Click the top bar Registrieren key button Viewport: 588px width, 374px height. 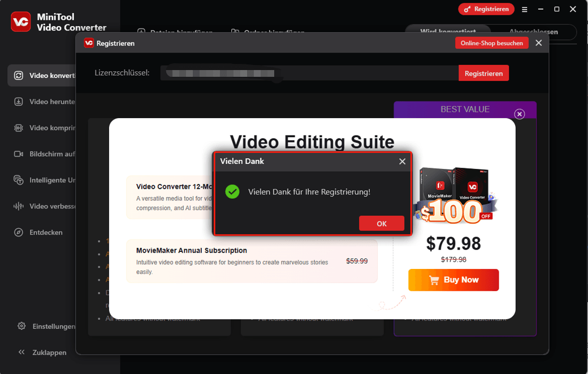click(x=486, y=9)
